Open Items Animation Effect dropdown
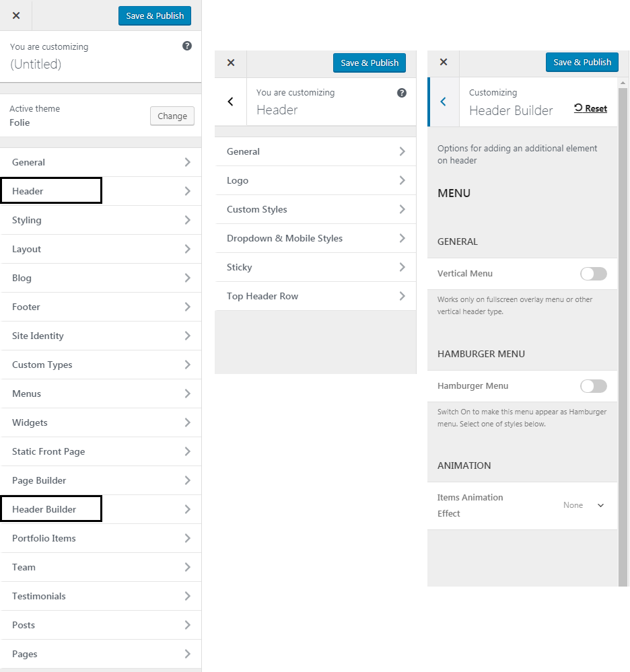Viewport: 630px width, 672px height. pos(584,505)
